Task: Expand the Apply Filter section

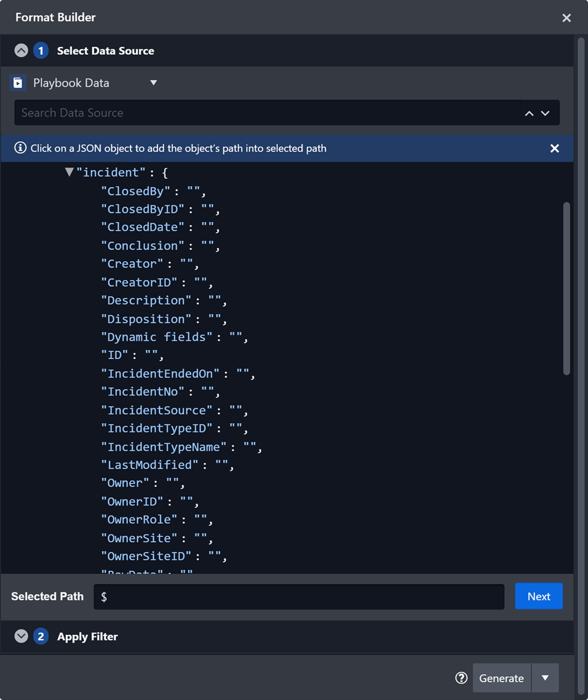Action: [x=21, y=636]
